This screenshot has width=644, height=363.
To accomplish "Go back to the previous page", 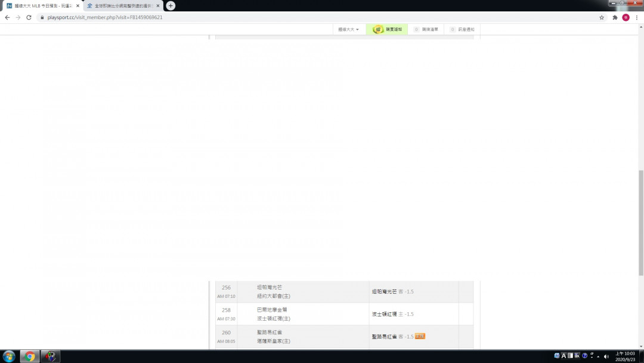I will click(7, 17).
